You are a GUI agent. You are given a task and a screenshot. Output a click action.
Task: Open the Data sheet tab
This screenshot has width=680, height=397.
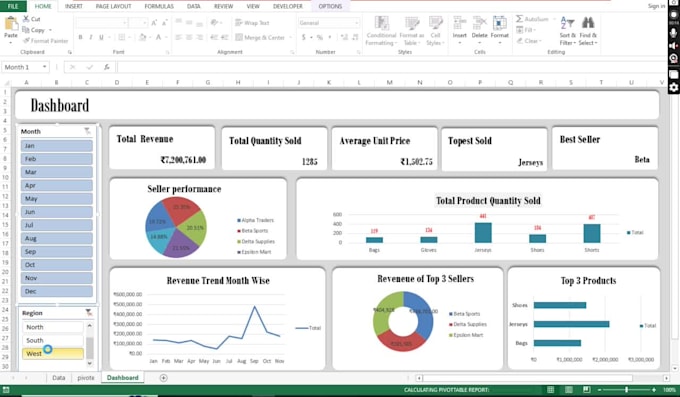click(59, 378)
